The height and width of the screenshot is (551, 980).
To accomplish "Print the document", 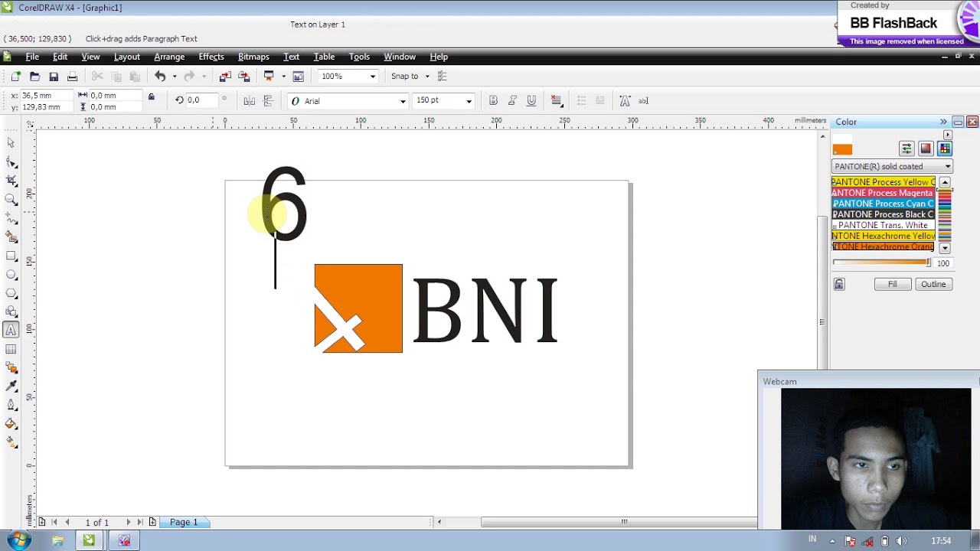I will 72,76.
